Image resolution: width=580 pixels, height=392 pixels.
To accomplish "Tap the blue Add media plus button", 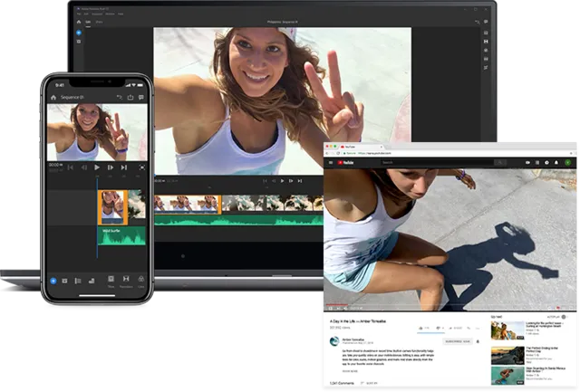I will pos(53,281).
